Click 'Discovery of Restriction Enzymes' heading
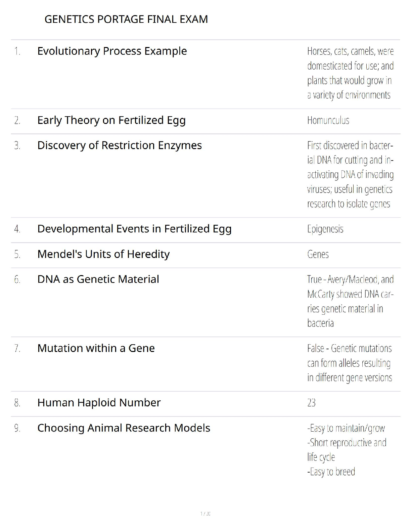This screenshot has width=411, height=532. [x=119, y=145]
